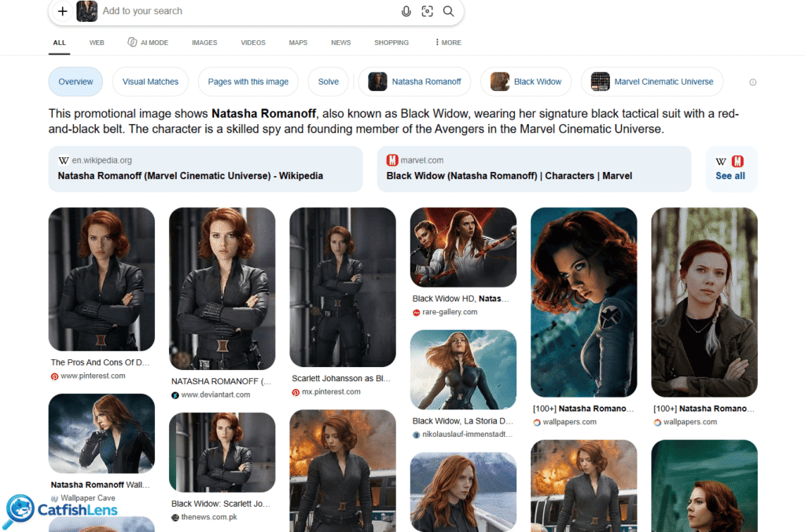The height and width of the screenshot is (532, 805).
Task: Click the magnifying glass search icon
Action: 449,11
